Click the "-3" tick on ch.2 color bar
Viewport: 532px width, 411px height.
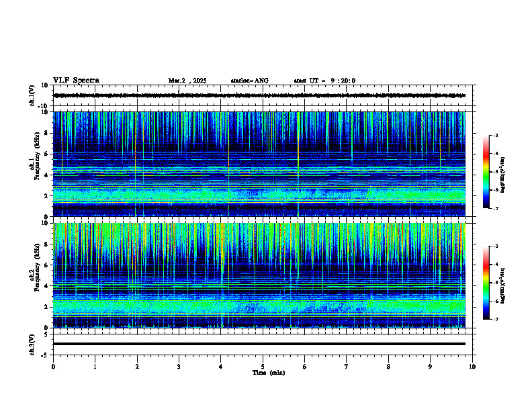coord(496,246)
